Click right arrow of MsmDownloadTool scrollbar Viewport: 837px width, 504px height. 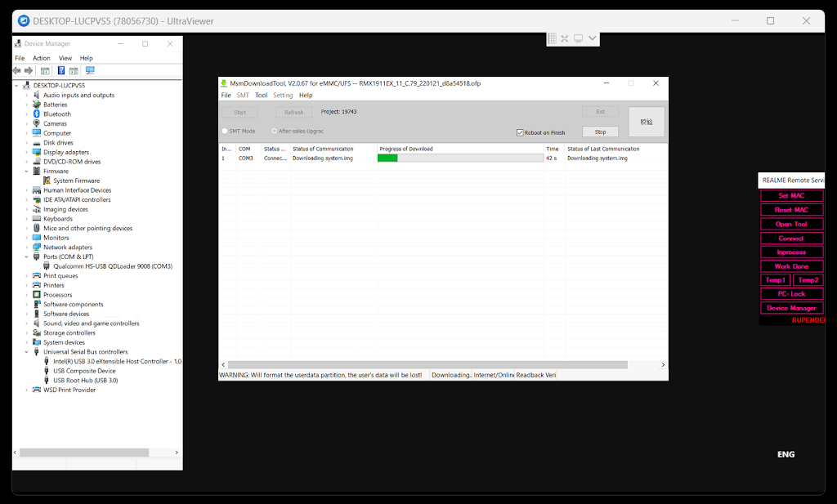point(663,365)
